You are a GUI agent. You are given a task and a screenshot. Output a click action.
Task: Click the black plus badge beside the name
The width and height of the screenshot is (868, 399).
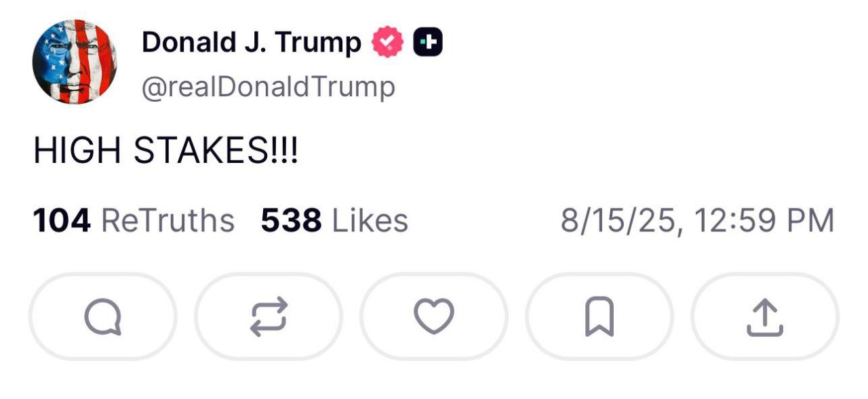pyautogui.click(x=428, y=43)
